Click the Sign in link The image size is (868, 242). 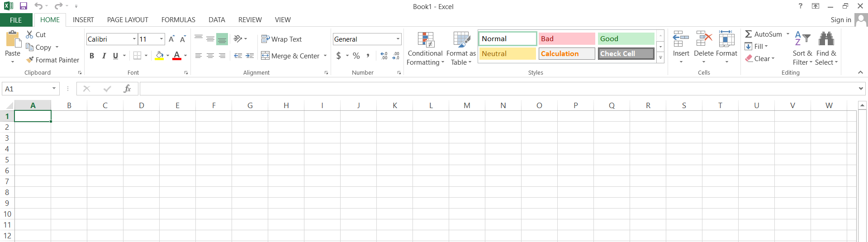pyautogui.click(x=840, y=20)
